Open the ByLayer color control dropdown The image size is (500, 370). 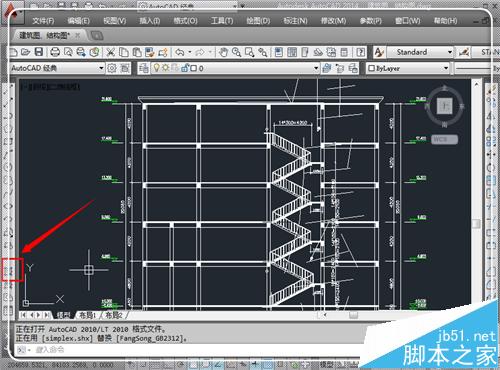coord(446,68)
